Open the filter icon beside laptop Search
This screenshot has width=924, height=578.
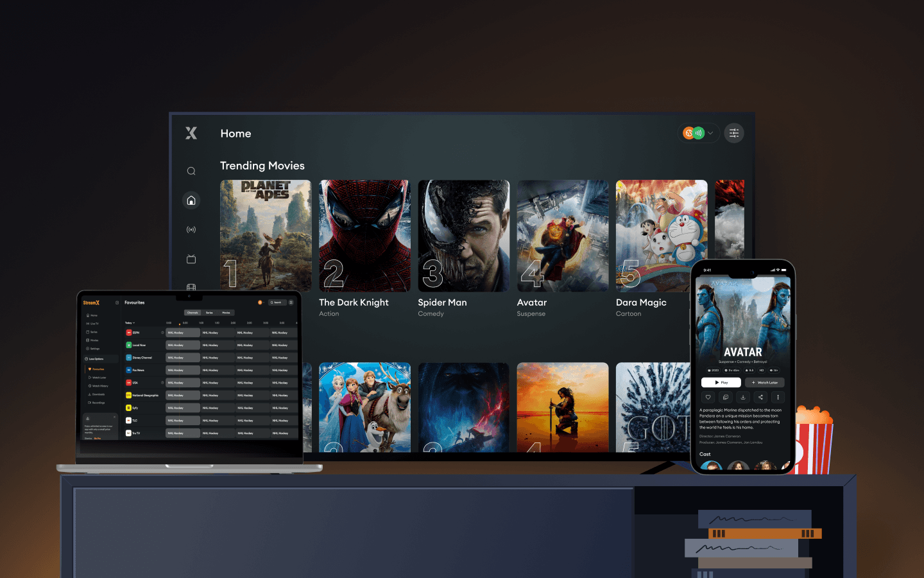(x=291, y=302)
